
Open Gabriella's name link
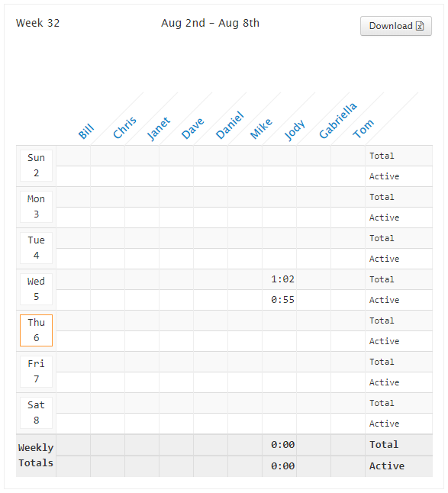coord(338,121)
